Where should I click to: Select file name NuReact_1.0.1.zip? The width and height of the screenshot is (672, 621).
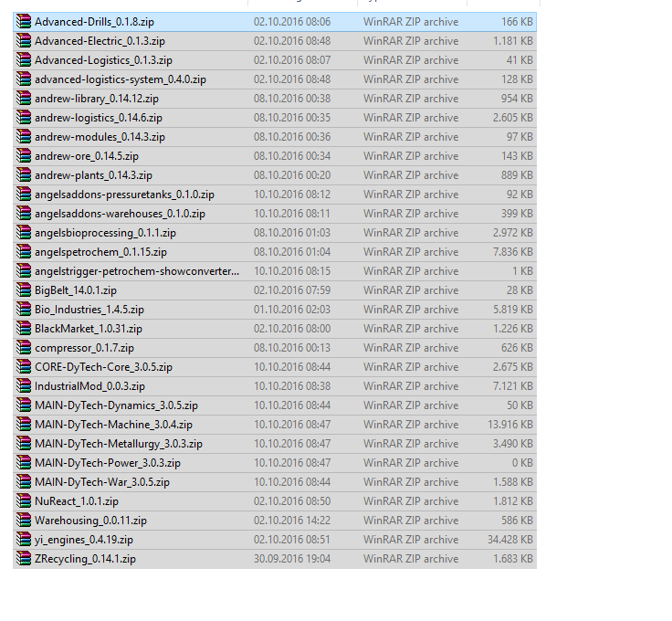(77, 501)
